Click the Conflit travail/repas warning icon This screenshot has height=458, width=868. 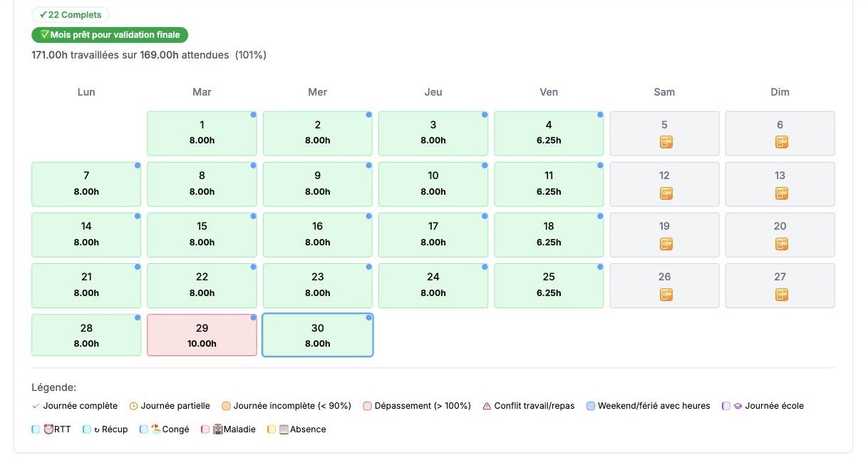[487, 406]
